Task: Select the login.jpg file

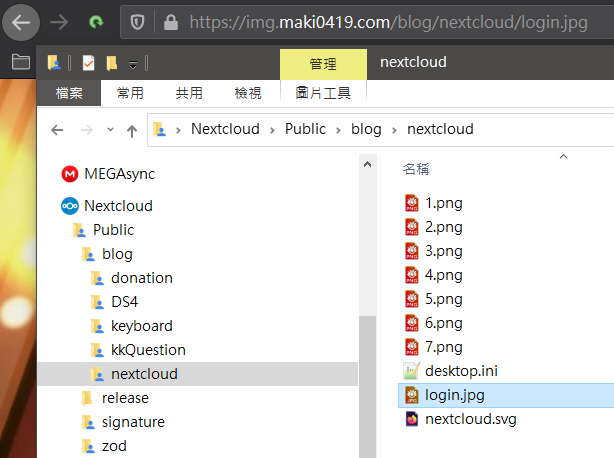Action: (x=448, y=395)
